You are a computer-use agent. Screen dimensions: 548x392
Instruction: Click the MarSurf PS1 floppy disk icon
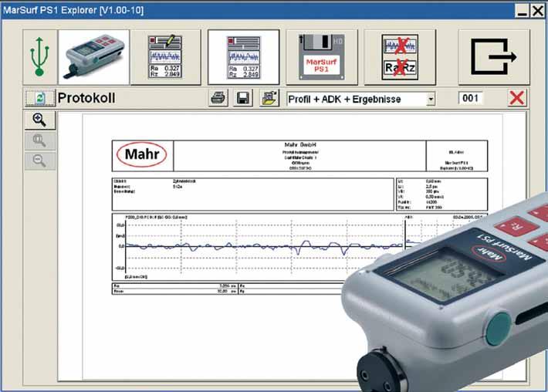[322, 57]
